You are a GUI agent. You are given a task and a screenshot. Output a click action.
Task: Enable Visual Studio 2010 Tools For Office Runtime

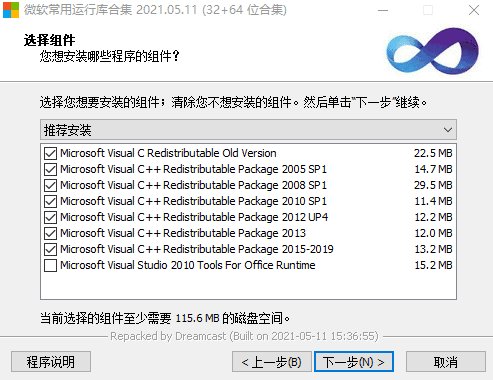(50, 265)
